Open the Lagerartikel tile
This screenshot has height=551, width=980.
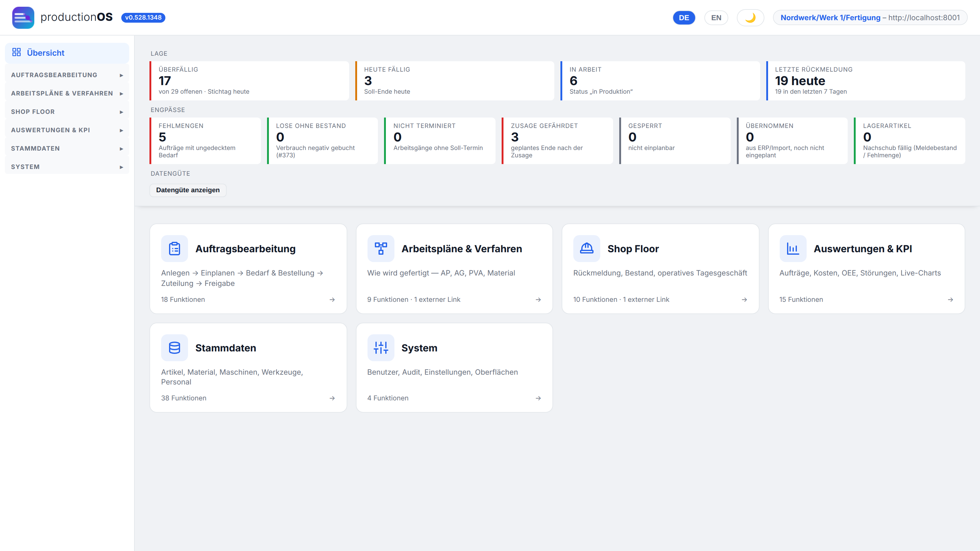pos(910,141)
